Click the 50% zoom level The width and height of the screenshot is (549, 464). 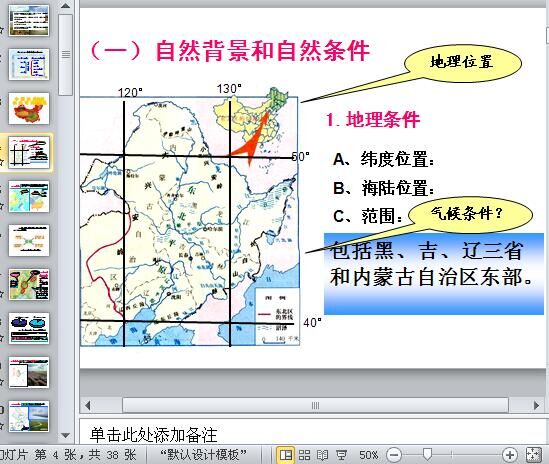point(368,455)
